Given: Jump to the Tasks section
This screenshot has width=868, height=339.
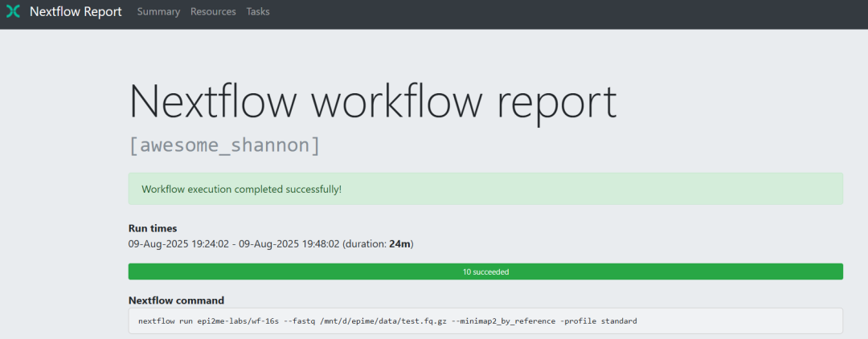Looking at the screenshot, I should tap(258, 12).
